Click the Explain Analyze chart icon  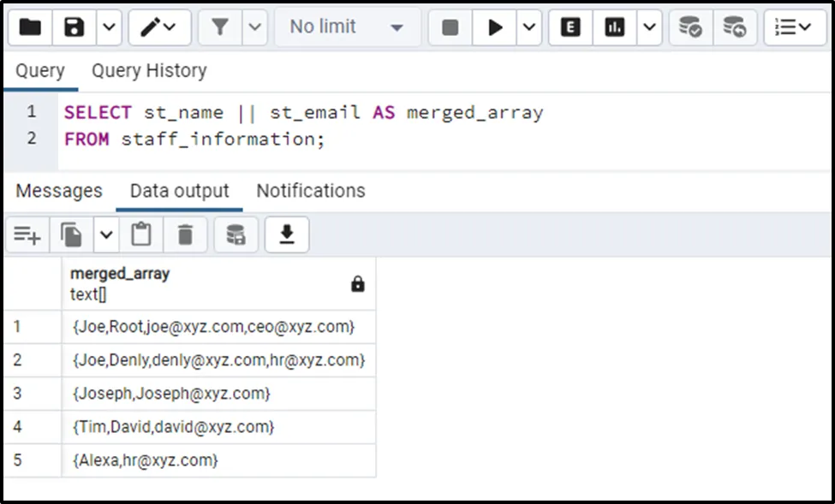click(x=614, y=27)
